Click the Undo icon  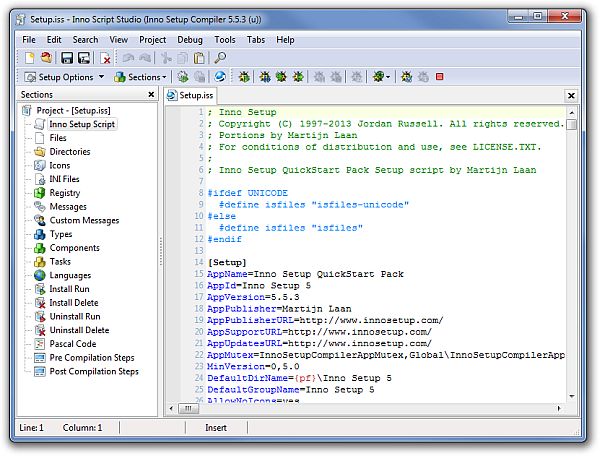(x=128, y=58)
